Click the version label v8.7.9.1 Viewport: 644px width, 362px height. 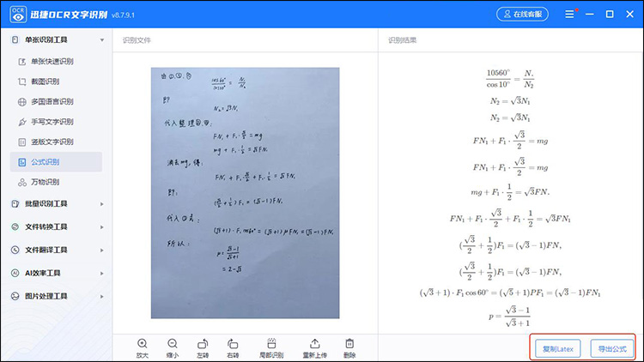[x=123, y=15]
